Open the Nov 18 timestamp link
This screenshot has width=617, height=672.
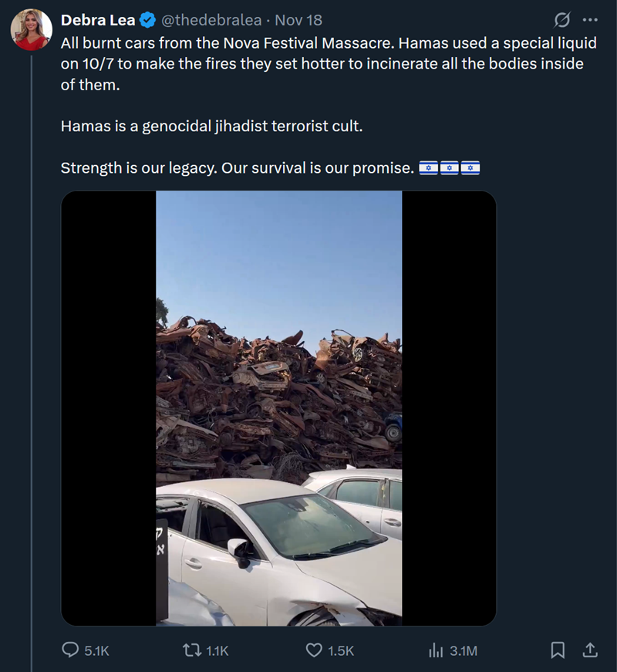pos(298,20)
